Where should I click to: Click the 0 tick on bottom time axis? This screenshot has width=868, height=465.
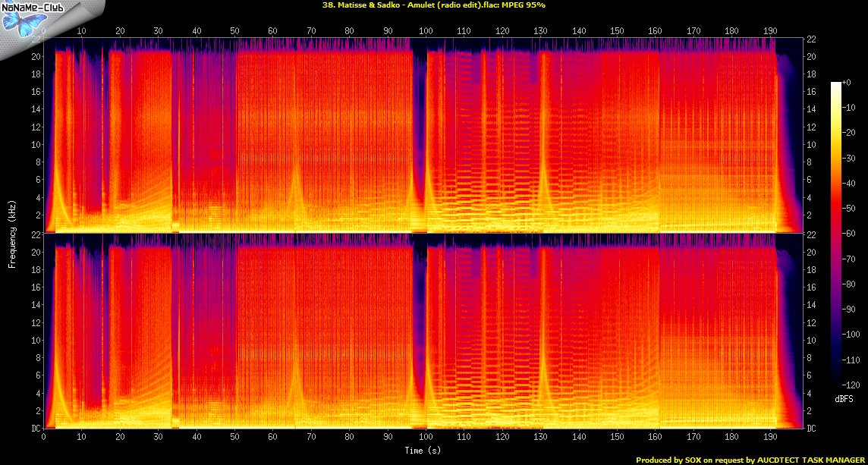[x=44, y=438]
